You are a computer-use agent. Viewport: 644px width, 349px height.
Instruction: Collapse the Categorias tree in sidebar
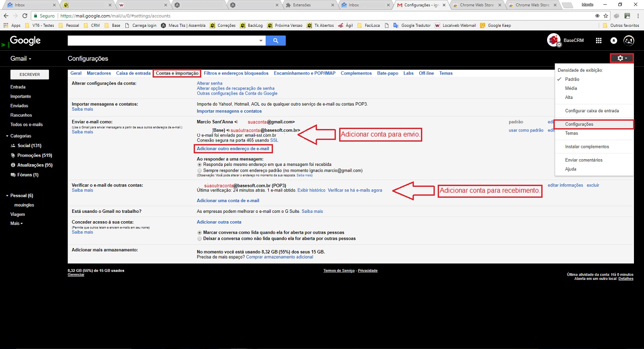[x=7, y=136]
